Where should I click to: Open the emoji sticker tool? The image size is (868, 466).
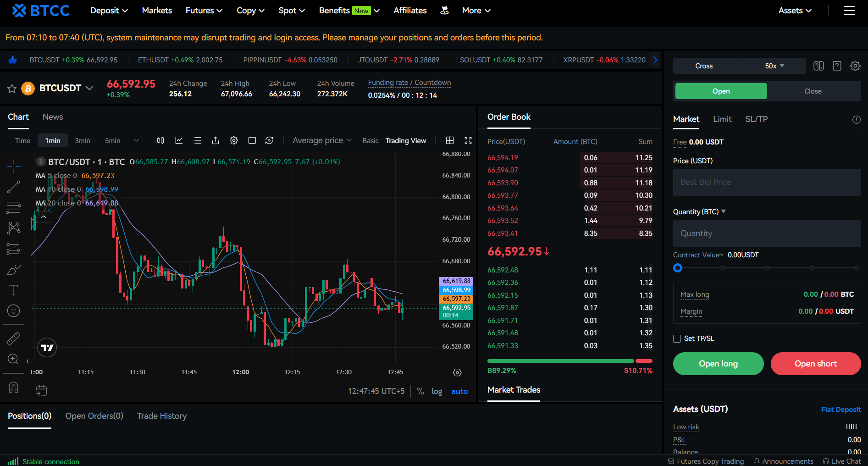click(14, 311)
